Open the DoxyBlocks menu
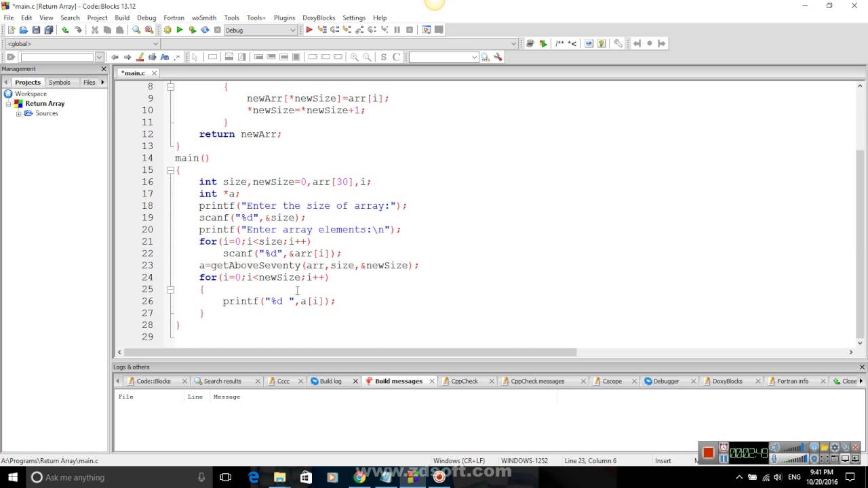The height and width of the screenshot is (488, 868). (x=319, y=18)
